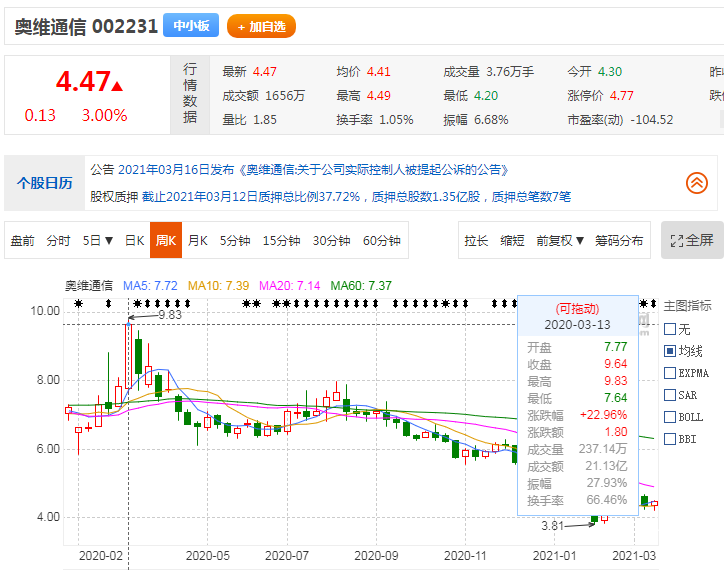Open the 筹码分布 chip distribution view
Viewport: 724px width, 570px height.
[x=619, y=240]
